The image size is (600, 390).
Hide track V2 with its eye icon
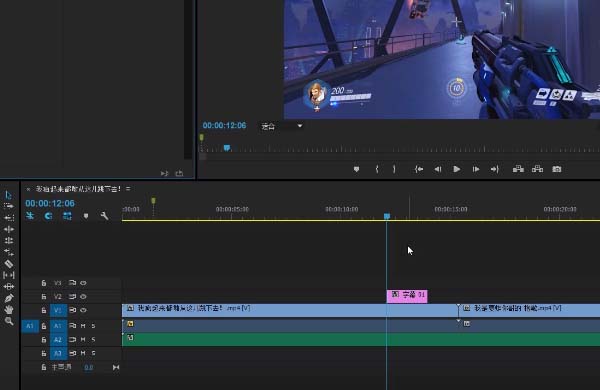pyautogui.click(x=83, y=297)
